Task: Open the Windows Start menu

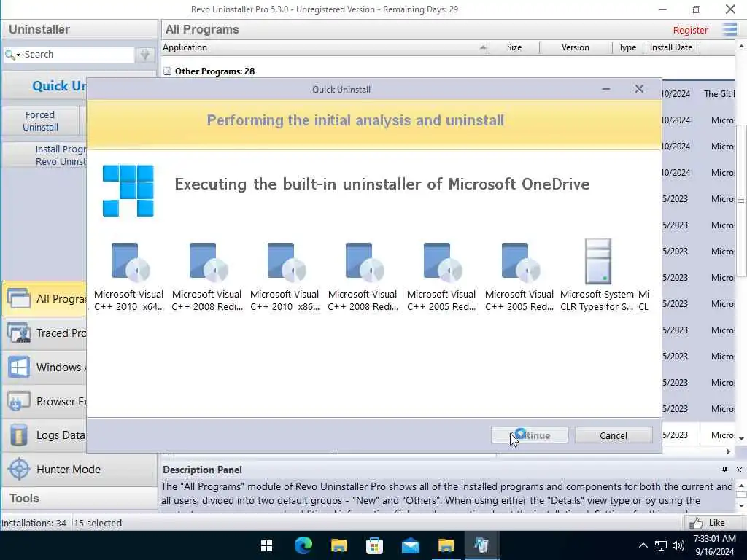Action: pyautogui.click(x=267, y=545)
